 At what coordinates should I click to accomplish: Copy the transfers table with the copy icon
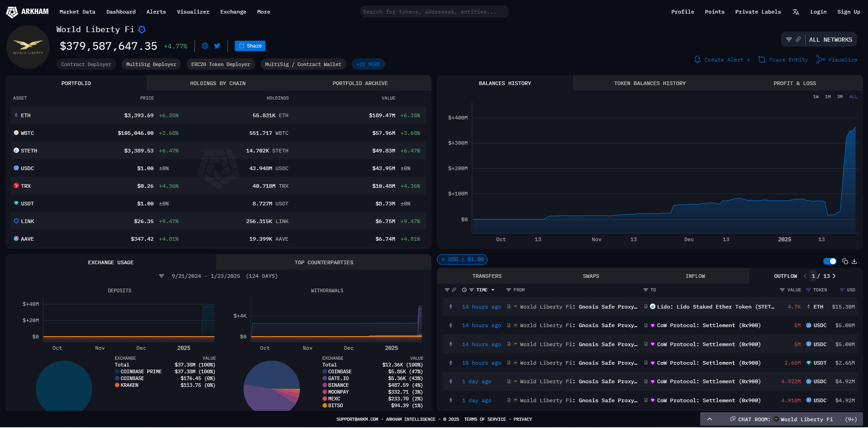click(845, 261)
